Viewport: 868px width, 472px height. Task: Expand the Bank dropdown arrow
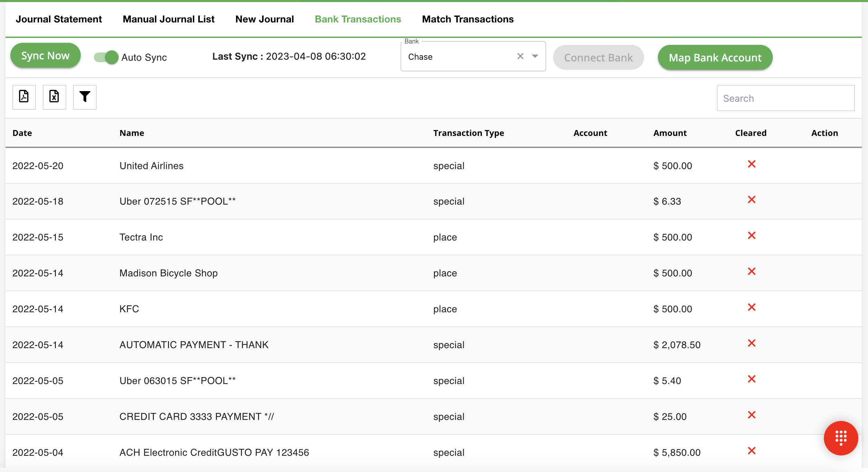pyautogui.click(x=535, y=56)
